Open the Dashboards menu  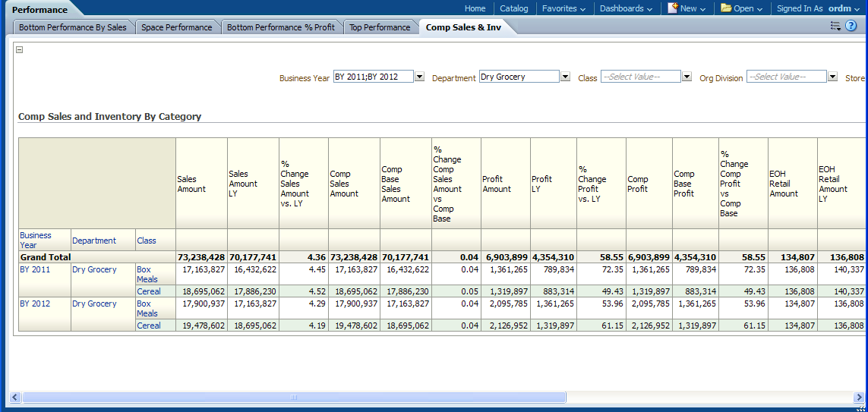pyautogui.click(x=626, y=8)
